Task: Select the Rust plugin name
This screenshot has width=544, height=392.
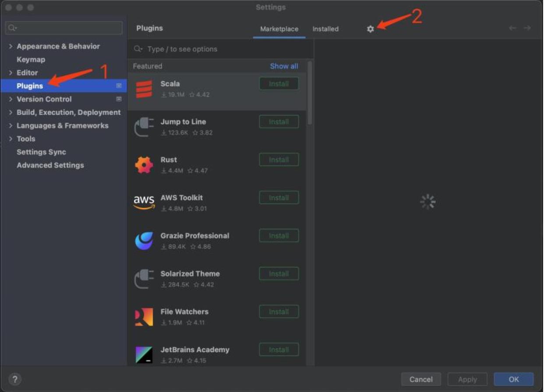Action: 169,160
